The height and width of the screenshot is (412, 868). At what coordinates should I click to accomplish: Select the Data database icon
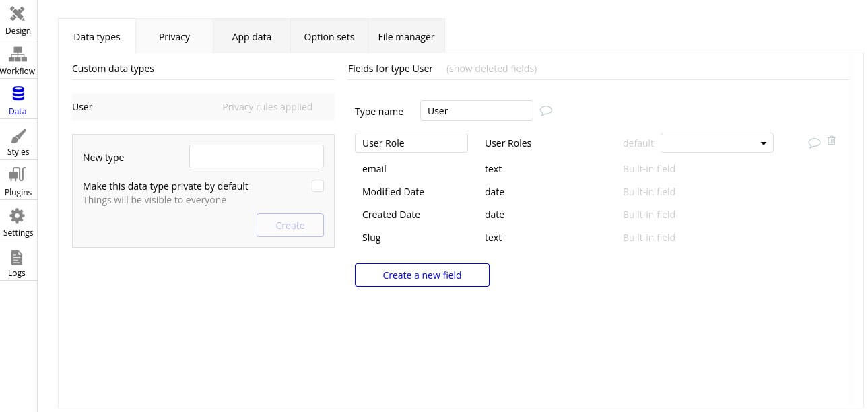point(18,95)
